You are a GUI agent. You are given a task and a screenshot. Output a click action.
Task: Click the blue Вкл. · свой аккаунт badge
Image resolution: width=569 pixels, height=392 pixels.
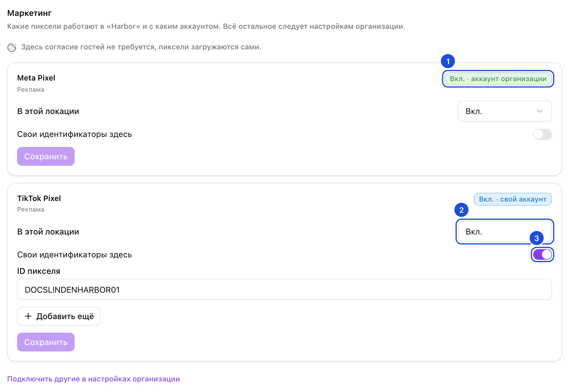[513, 199]
